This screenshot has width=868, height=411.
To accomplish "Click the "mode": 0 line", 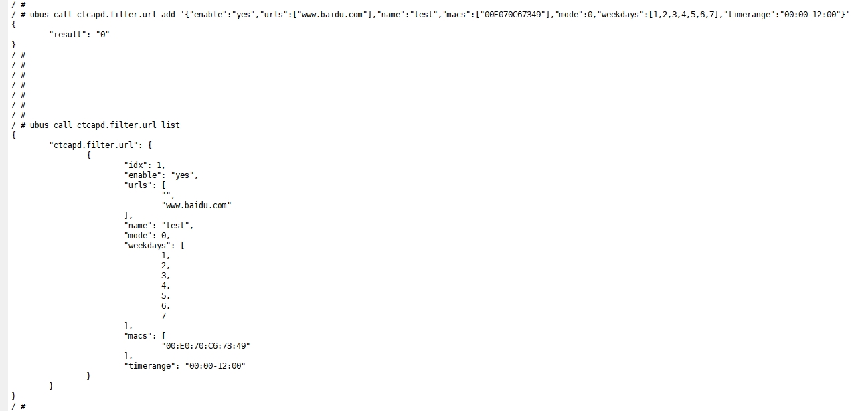I will 147,235.
